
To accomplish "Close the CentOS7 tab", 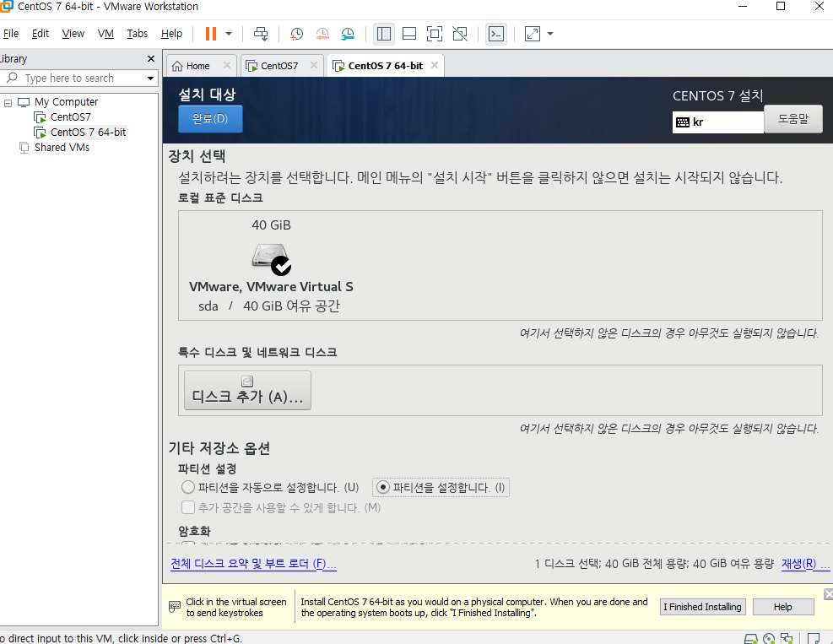I will point(314,65).
